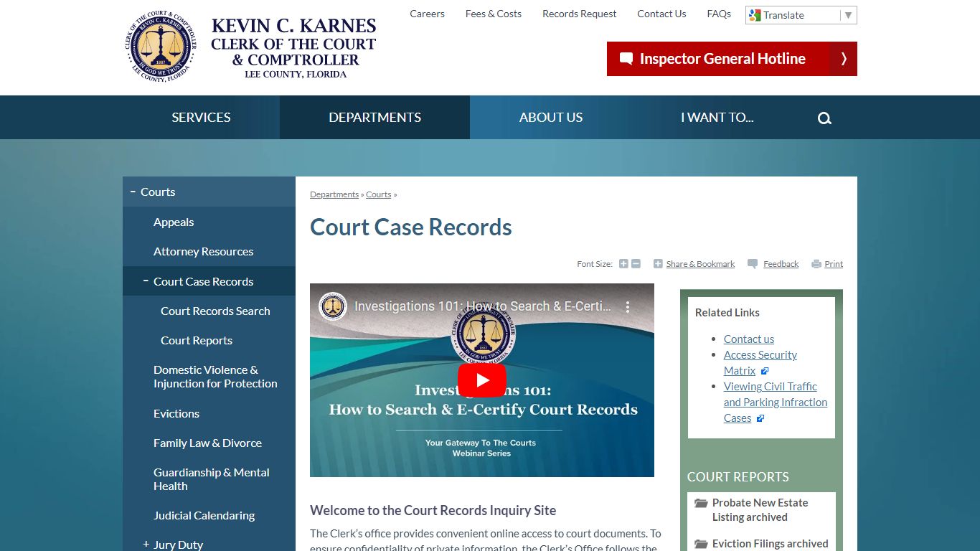Click the YouTube channel avatar on video
This screenshot has width=980, height=551.
pyautogui.click(x=333, y=306)
